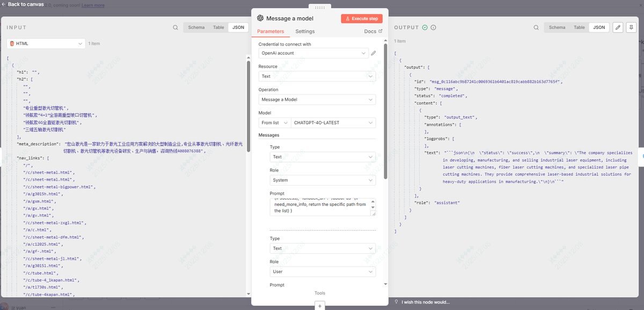Open the CHATGPT-4O-LATEST model dropdown
Screen dimensions: 644x310
(x=333, y=123)
